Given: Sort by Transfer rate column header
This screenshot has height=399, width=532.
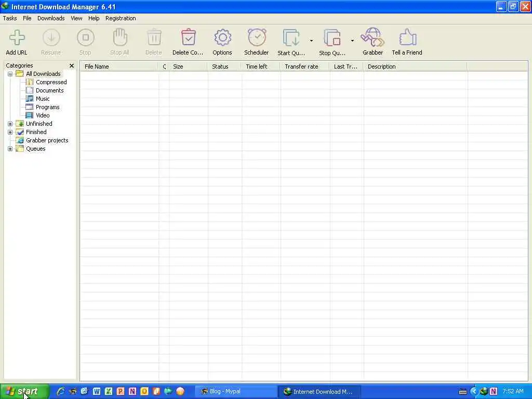Looking at the screenshot, I should click(x=304, y=66).
